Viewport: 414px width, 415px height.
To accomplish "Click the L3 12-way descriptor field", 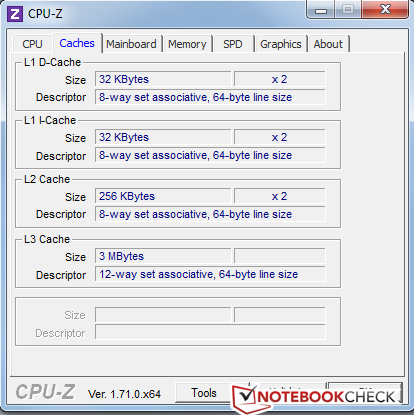I will coord(210,274).
